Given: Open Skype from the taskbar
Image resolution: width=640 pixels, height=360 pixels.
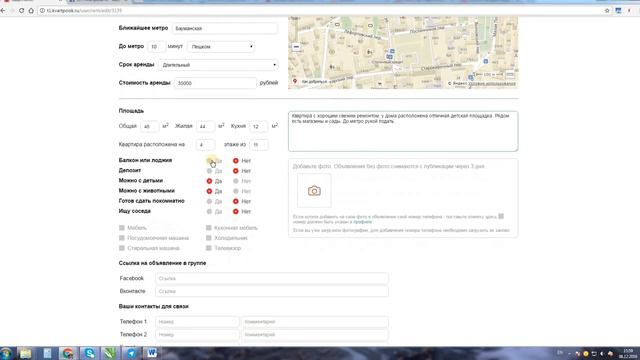Looking at the screenshot, I should (89, 353).
